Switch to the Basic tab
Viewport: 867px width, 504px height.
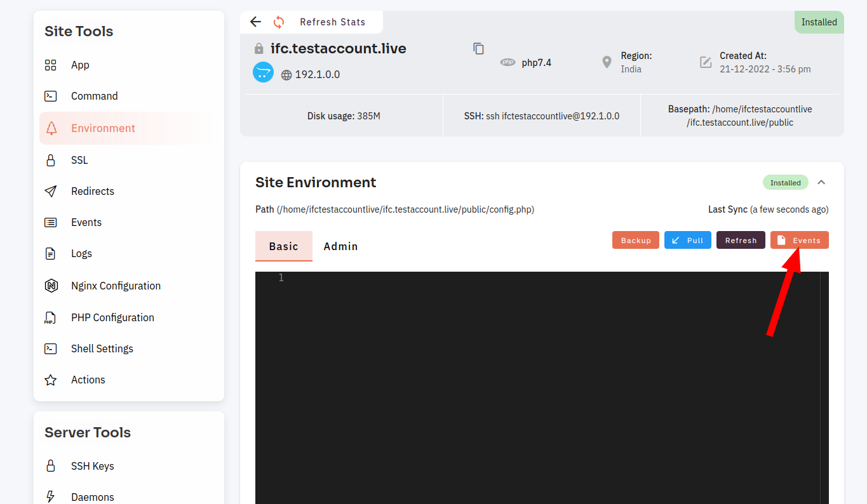[284, 246]
